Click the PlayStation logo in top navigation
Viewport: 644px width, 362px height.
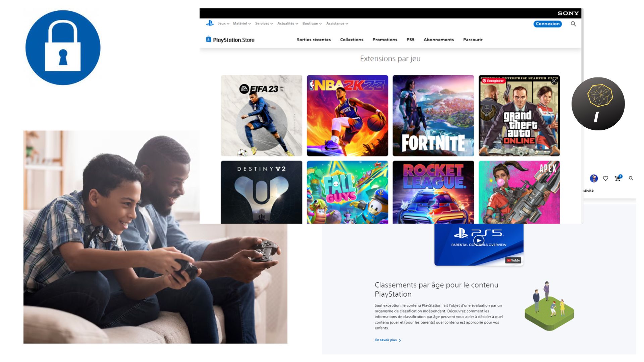pos(210,23)
